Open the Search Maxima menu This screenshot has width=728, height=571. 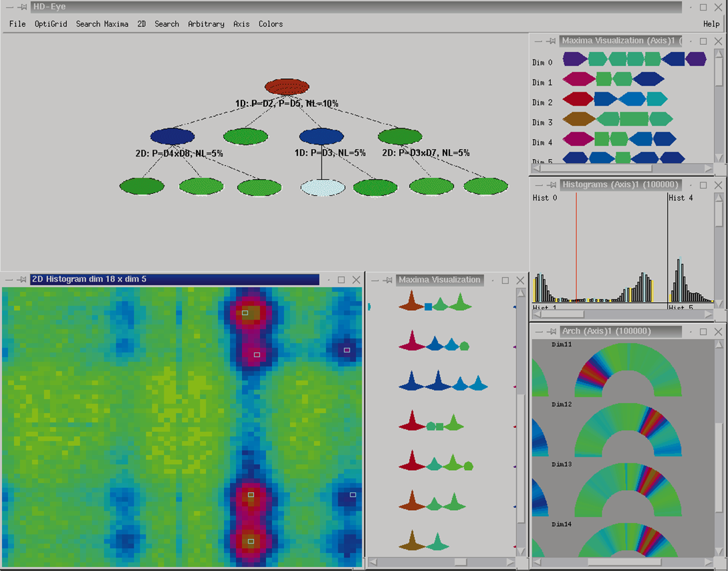tap(102, 23)
